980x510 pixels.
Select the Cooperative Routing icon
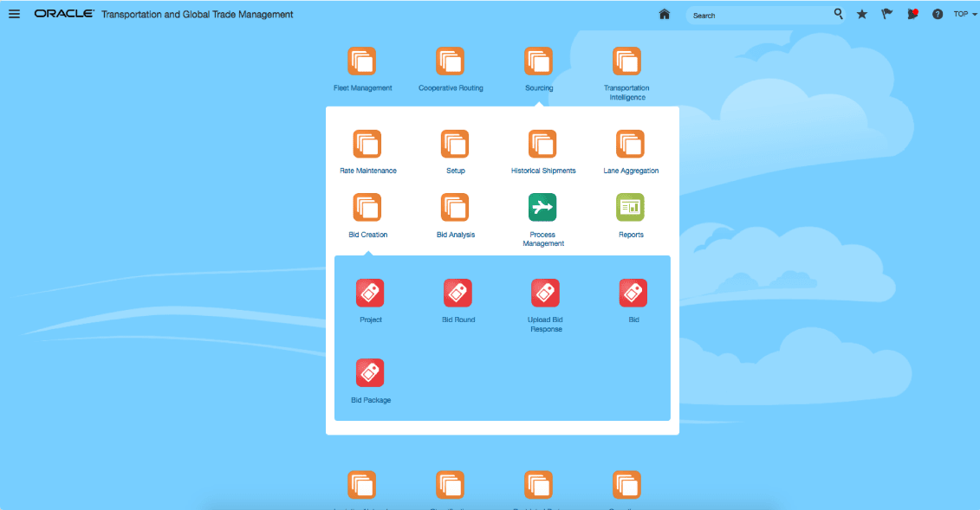pos(451,61)
